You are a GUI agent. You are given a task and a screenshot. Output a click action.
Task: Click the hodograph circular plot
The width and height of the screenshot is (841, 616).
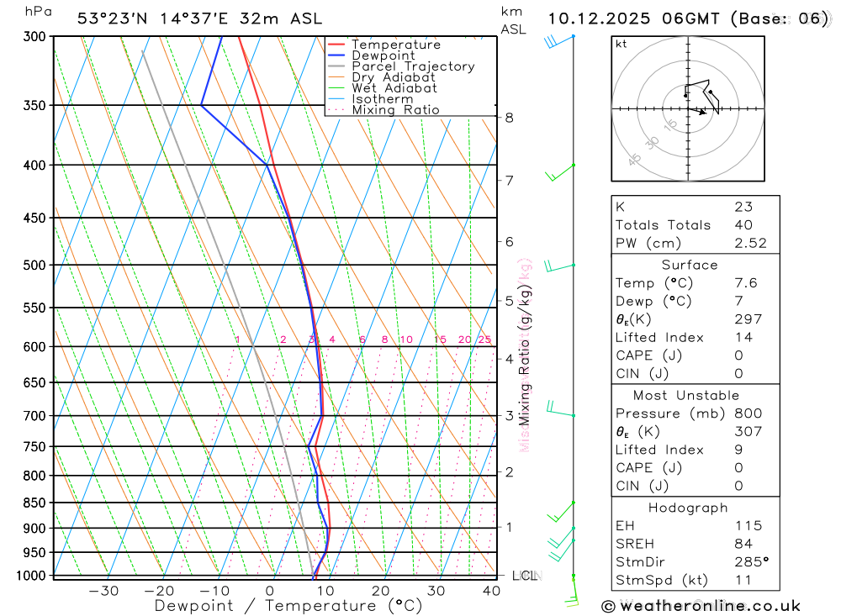(688, 109)
